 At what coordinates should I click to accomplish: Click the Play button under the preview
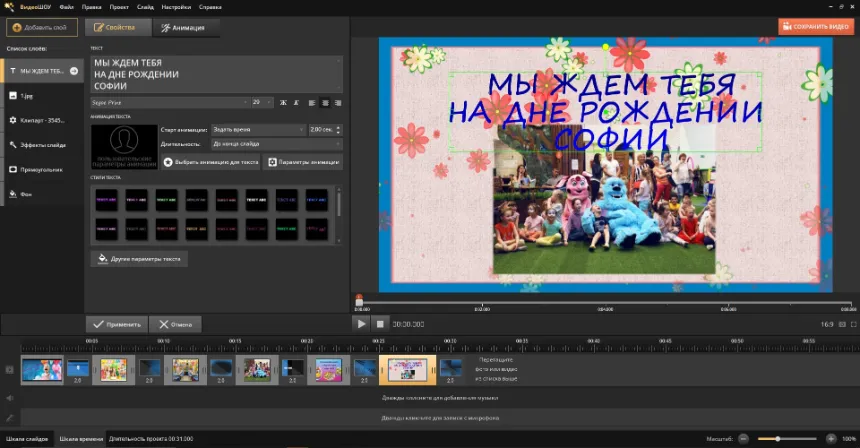click(361, 324)
